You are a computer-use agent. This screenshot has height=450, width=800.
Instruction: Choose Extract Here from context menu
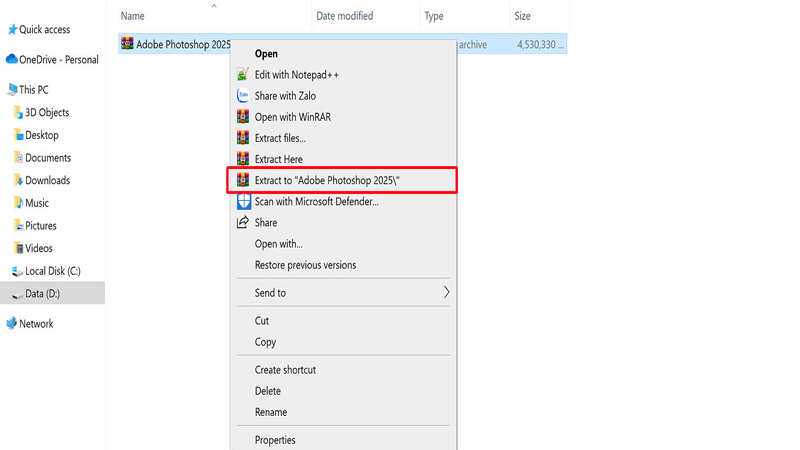(278, 159)
